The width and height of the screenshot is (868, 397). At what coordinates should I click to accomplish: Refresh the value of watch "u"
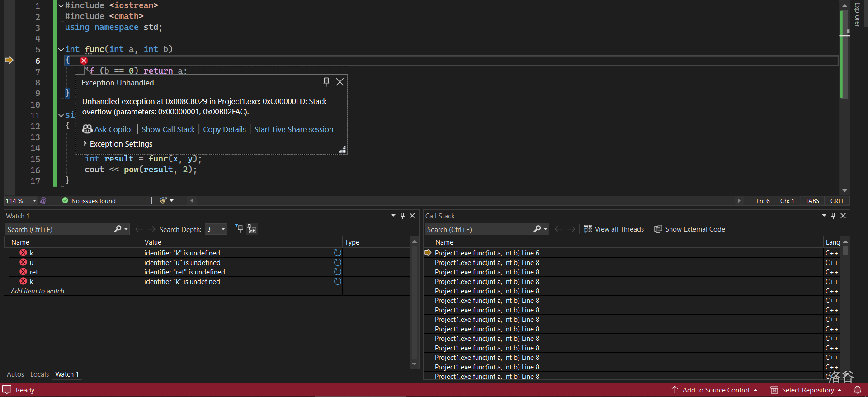(x=337, y=263)
